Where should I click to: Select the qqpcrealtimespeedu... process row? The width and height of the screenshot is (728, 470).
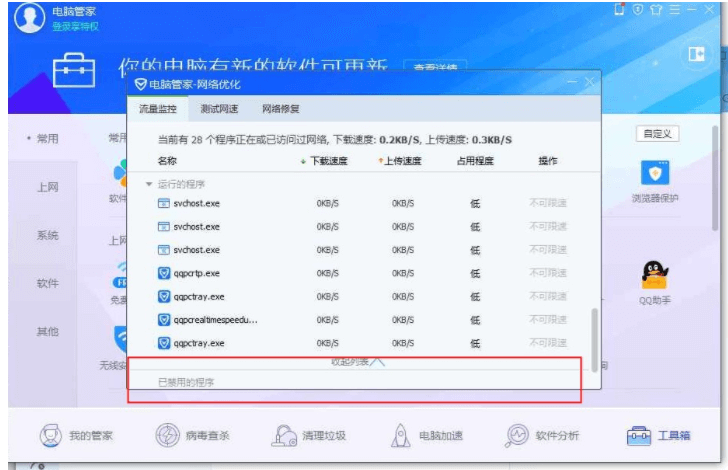coord(362,320)
